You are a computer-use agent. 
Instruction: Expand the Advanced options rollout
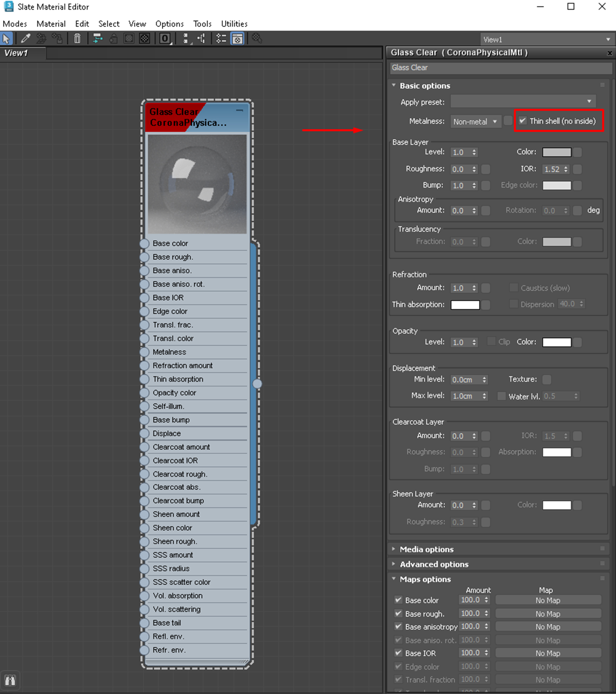[x=434, y=564]
